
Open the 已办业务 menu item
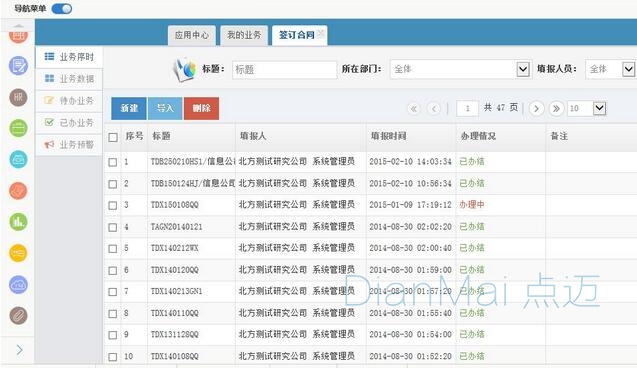[69, 122]
